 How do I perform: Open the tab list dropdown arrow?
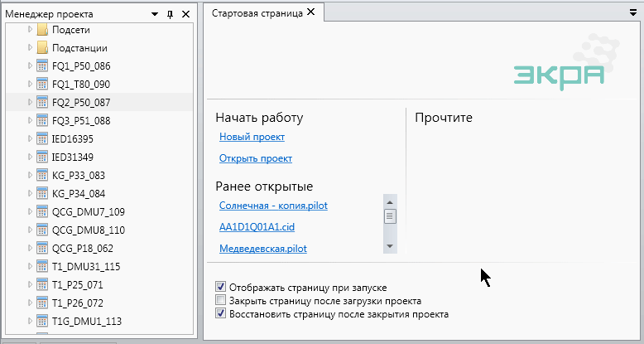(x=633, y=12)
